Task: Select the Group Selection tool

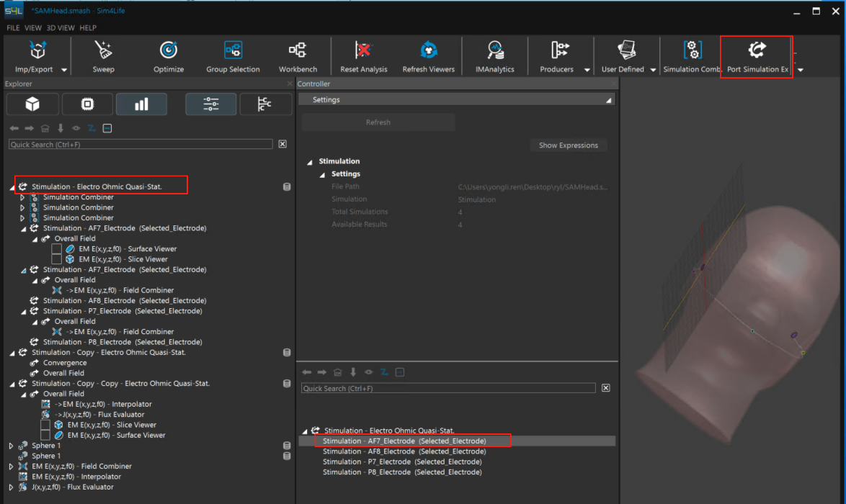Action: pos(233,50)
